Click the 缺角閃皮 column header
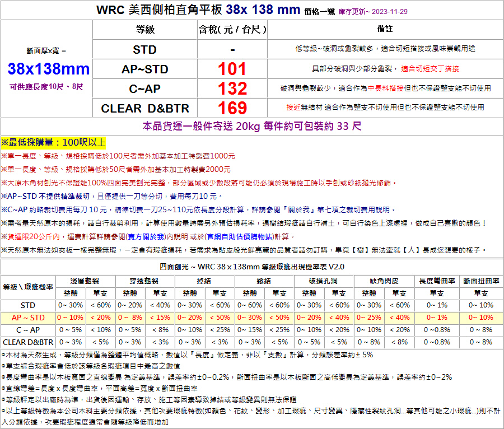 tap(384, 281)
